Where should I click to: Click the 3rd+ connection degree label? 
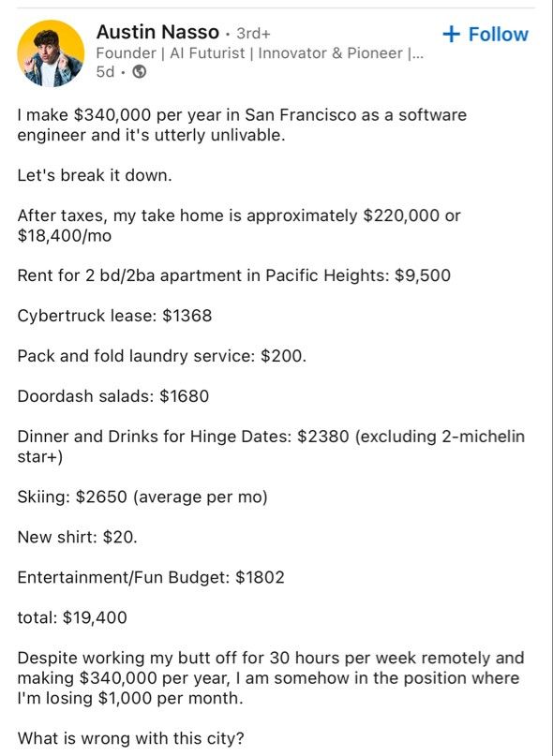click(x=253, y=34)
